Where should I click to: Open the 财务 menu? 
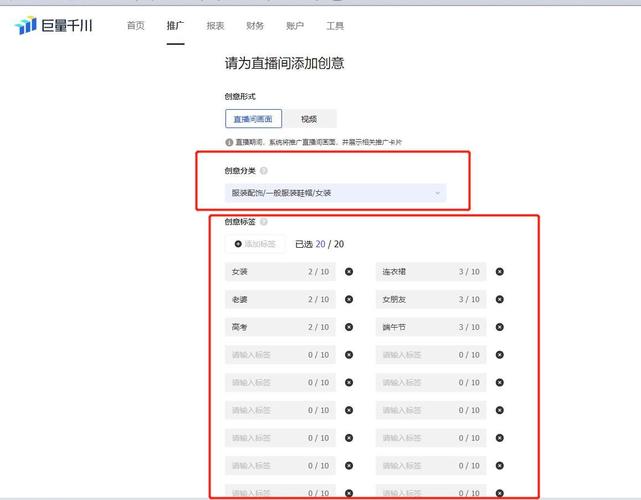pyautogui.click(x=255, y=26)
